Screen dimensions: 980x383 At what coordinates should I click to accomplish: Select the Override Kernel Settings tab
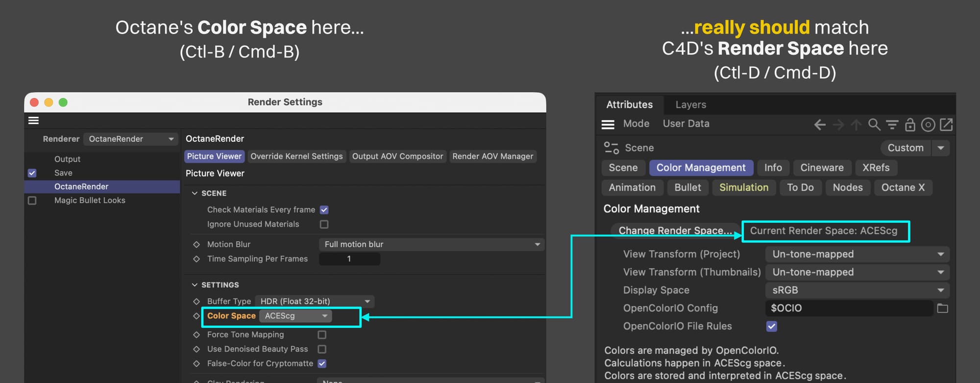[296, 156]
